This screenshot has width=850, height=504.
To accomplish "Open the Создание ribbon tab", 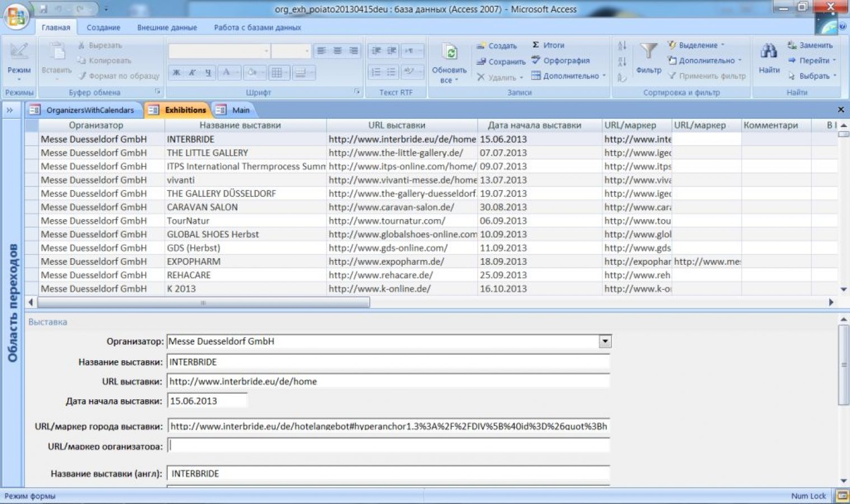I will (104, 27).
